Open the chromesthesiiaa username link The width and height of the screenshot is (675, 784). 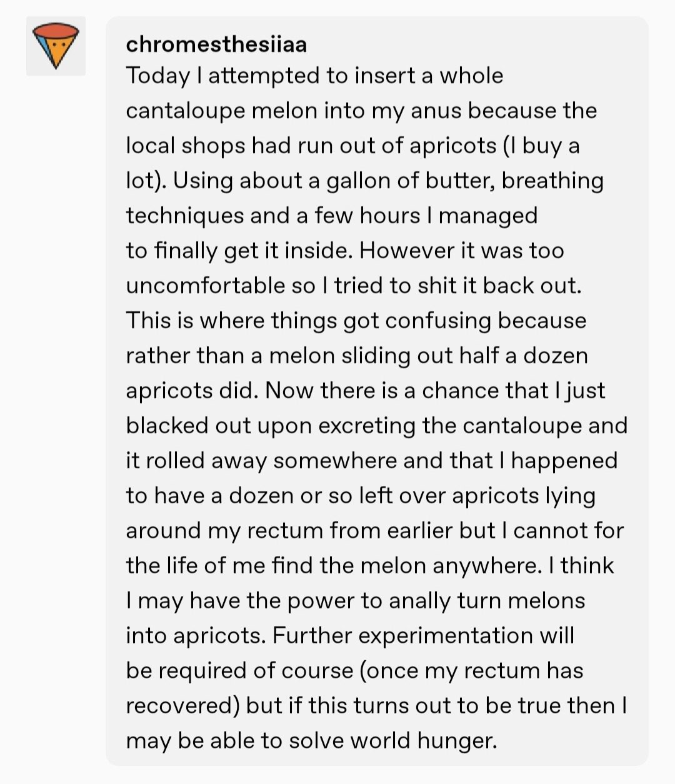coord(216,44)
